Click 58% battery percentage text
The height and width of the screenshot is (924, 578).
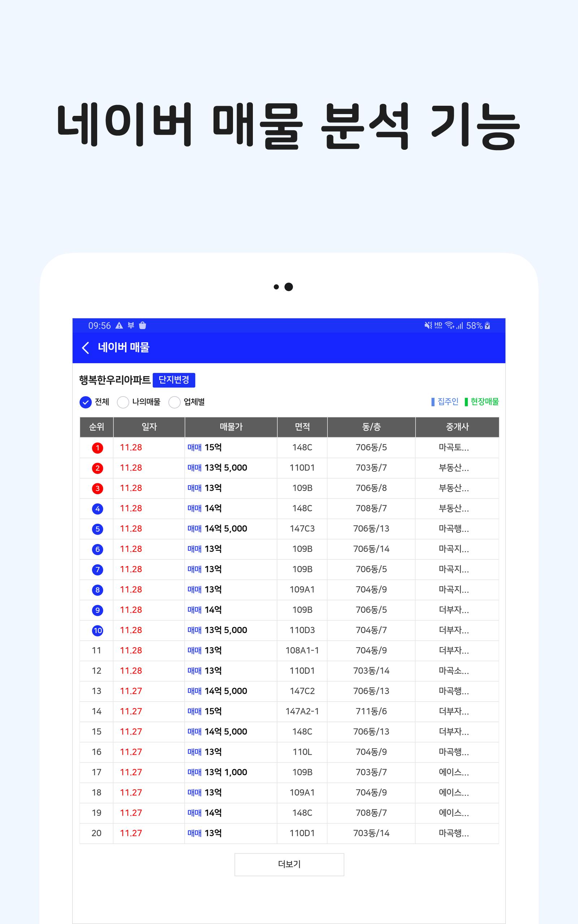coord(474,326)
